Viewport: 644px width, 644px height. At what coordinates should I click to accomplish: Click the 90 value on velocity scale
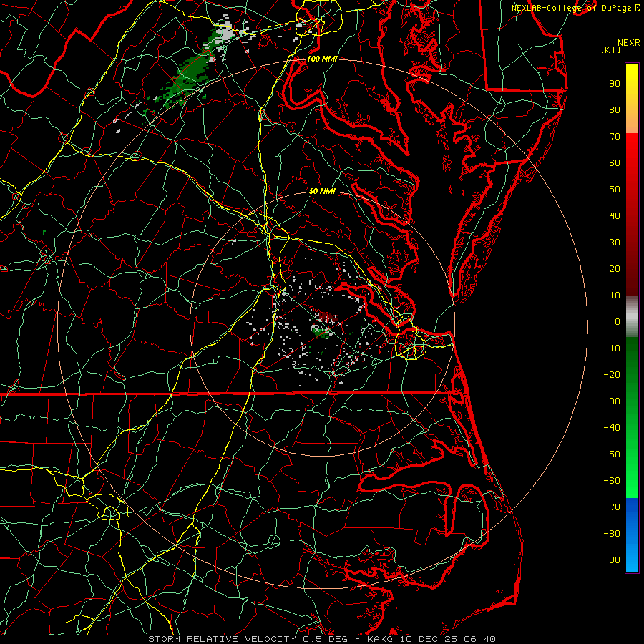click(x=615, y=84)
